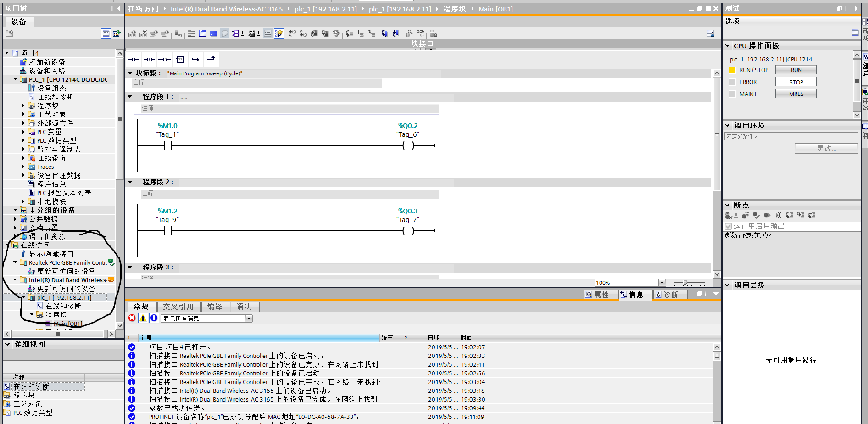Switch to the 交叉引用 tab

click(x=178, y=307)
